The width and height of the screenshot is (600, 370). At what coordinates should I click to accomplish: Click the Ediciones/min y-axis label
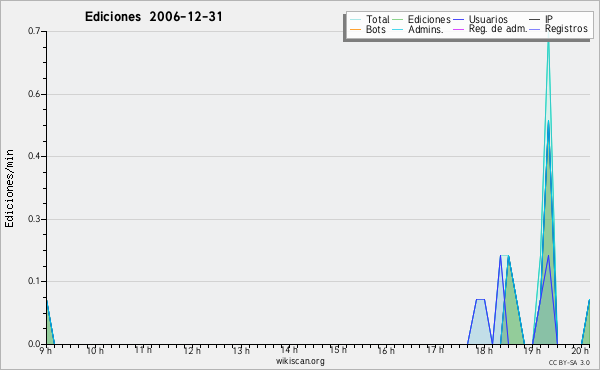[9, 188]
